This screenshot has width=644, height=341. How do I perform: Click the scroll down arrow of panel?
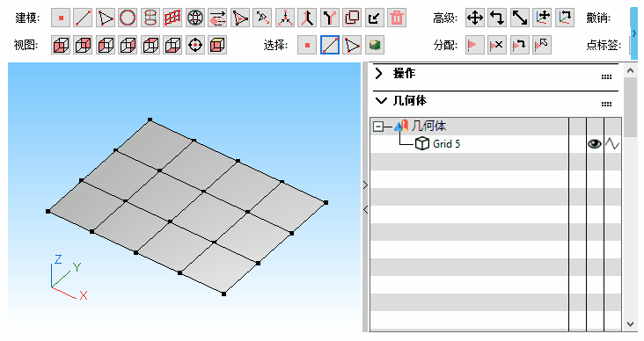(631, 324)
